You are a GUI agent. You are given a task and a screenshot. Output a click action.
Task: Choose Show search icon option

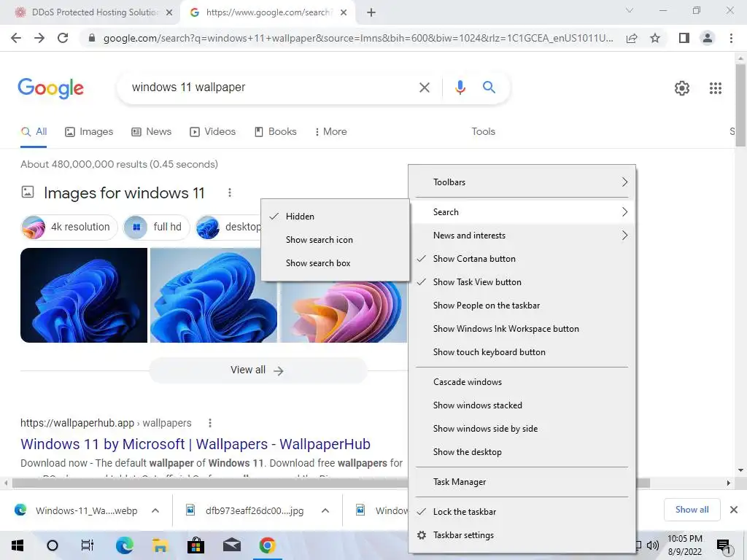coord(336,239)
